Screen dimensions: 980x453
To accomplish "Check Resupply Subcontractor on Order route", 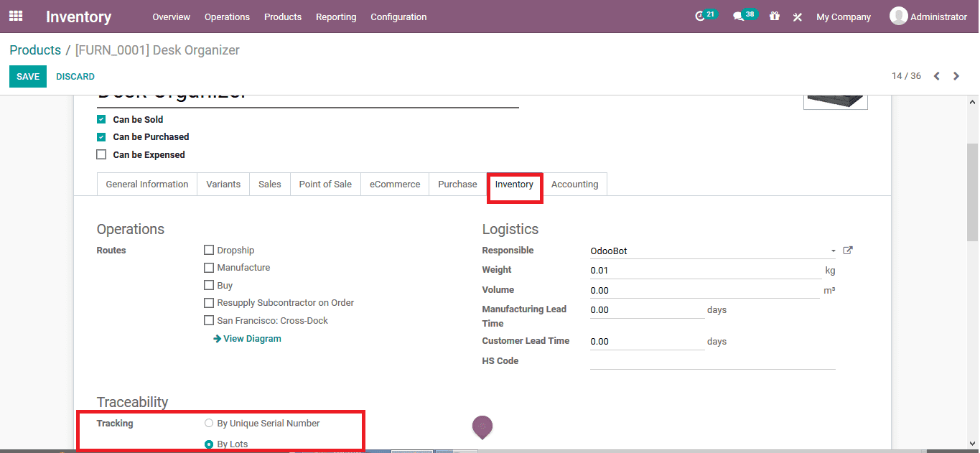I will coord(209,303).
